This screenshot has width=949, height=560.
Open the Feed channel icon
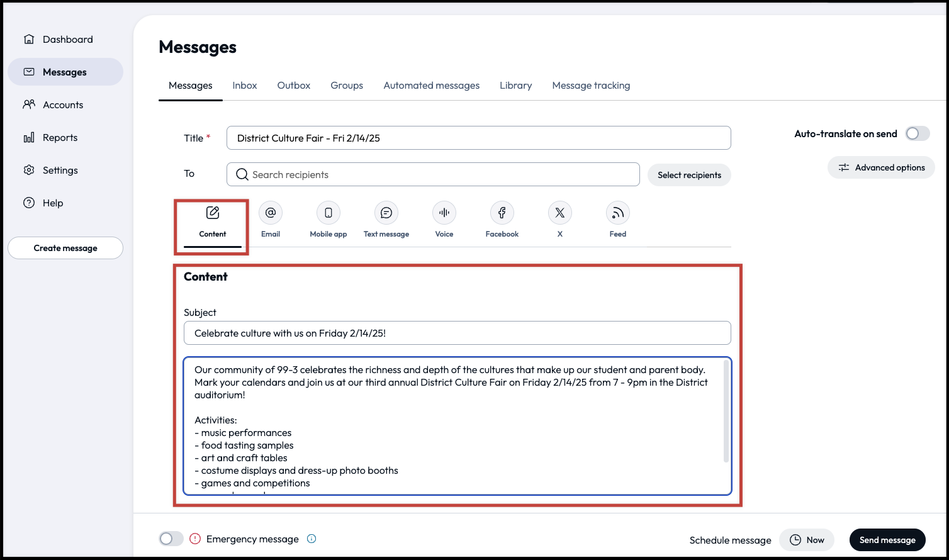pos(618,213)
